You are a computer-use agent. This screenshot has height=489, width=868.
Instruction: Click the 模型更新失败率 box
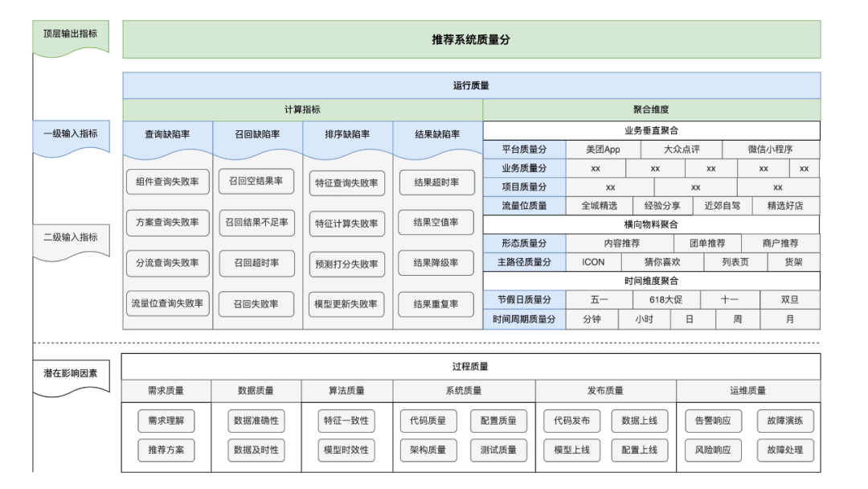(346, 304)
